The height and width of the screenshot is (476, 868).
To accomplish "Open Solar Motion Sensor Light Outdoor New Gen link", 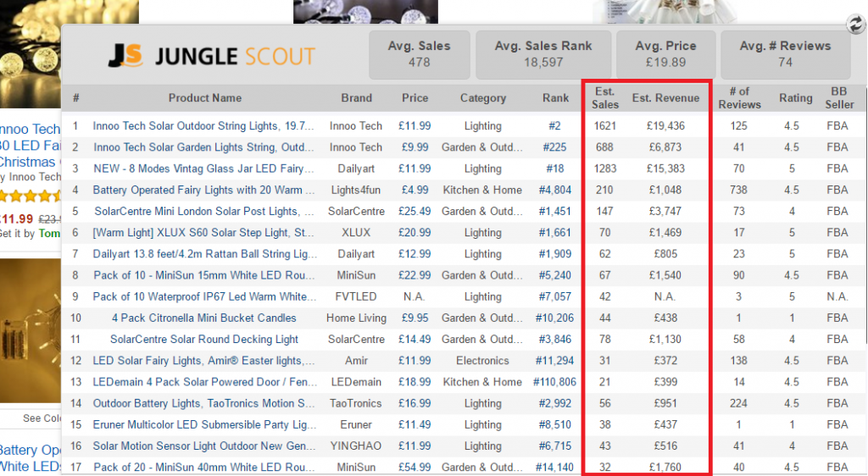I will point(203,446).
